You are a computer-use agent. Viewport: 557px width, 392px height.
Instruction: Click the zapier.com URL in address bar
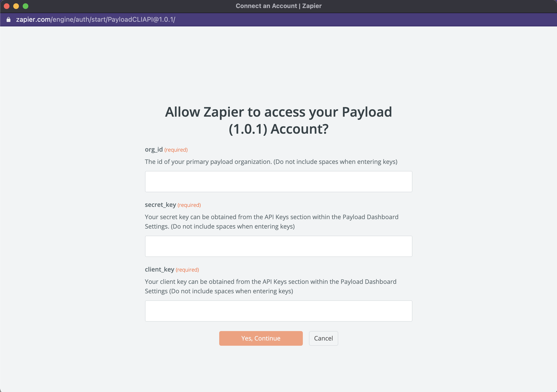(96, 19)
